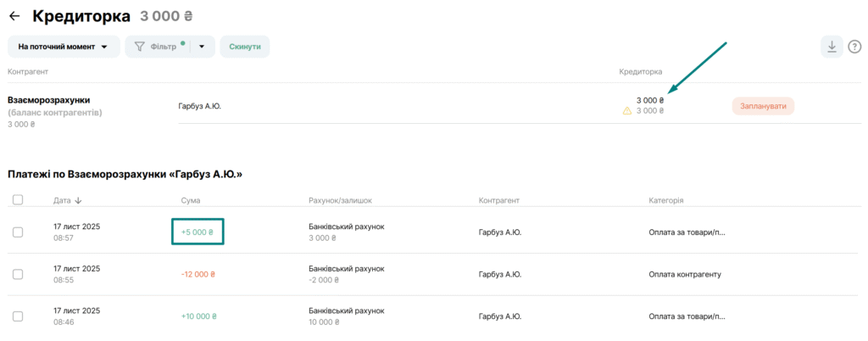This screenshot has height=341, width=868.
Task: Click the Категорія column header
Action: (665, 201)
